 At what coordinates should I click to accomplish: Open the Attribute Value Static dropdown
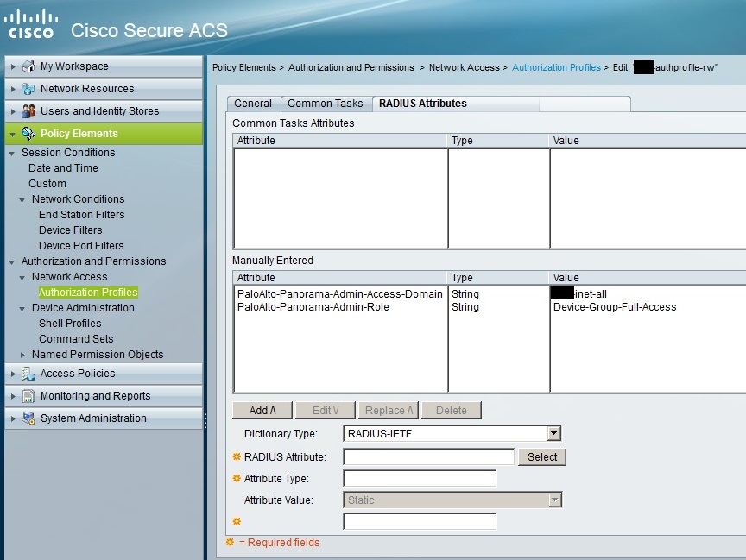(554, 500)
